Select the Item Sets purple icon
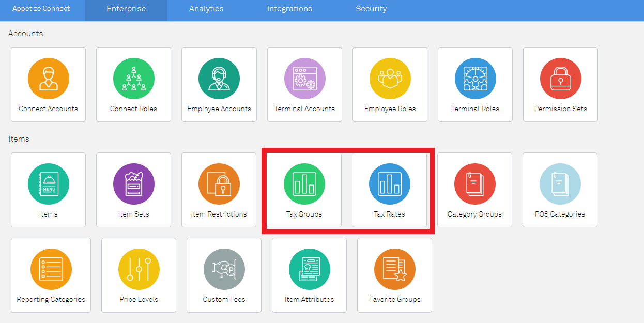 click(134, 184)
